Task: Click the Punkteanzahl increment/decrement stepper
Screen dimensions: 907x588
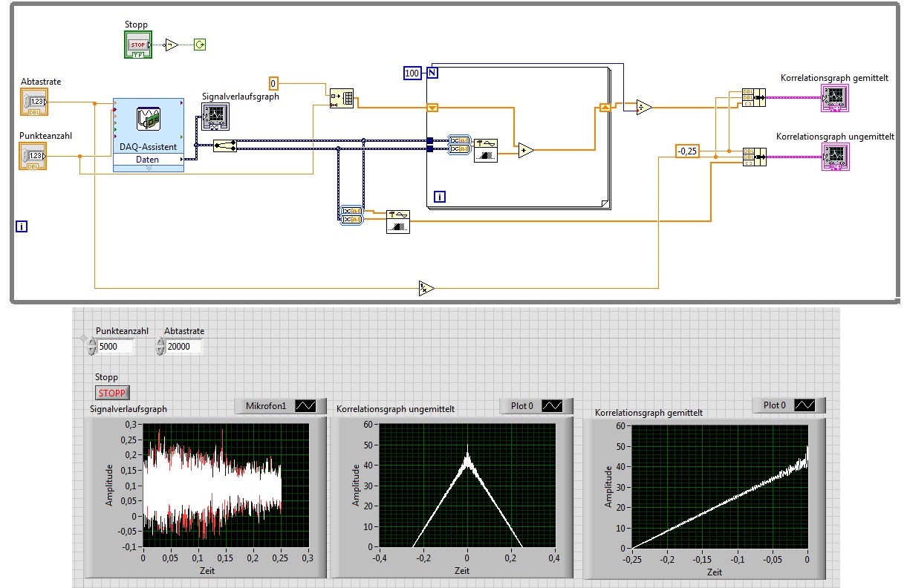Action: [91, 346]
